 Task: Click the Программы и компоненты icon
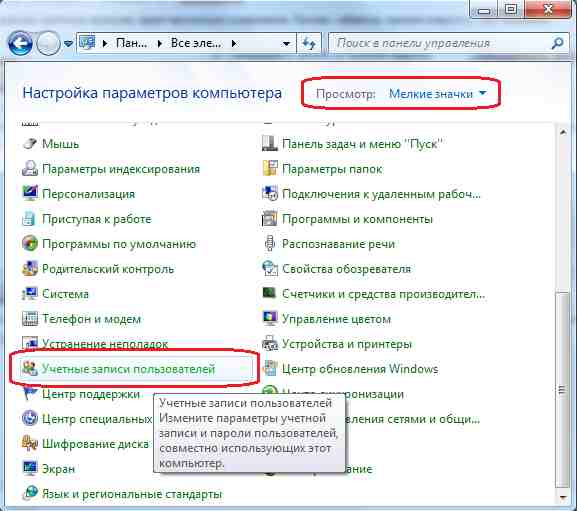click(x=269, y=219)
